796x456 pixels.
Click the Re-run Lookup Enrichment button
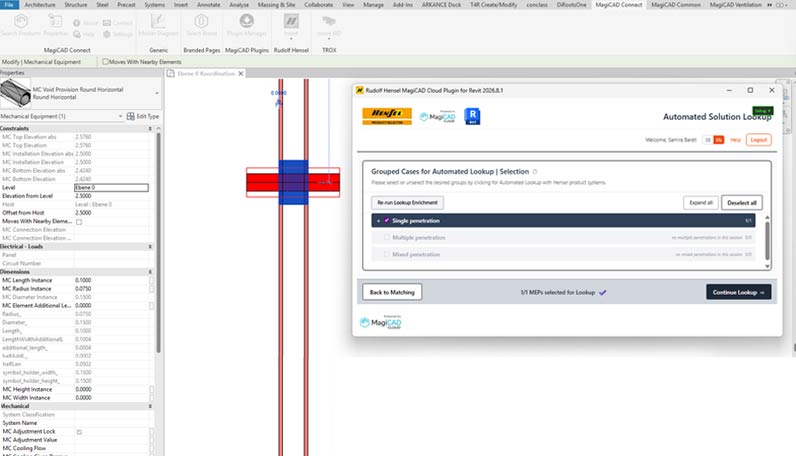407,203
